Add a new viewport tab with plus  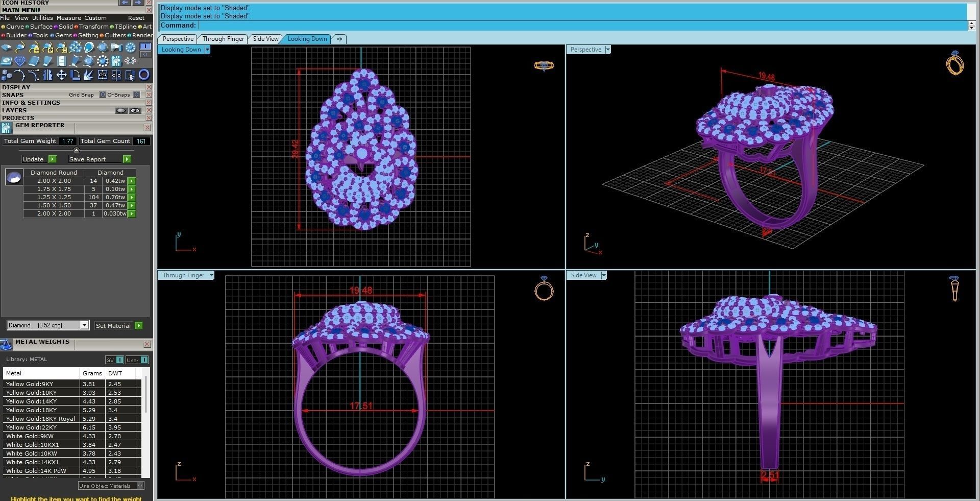coord(339,39)
